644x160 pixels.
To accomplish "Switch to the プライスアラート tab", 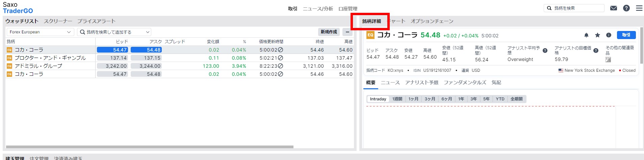I will [96, 21].
